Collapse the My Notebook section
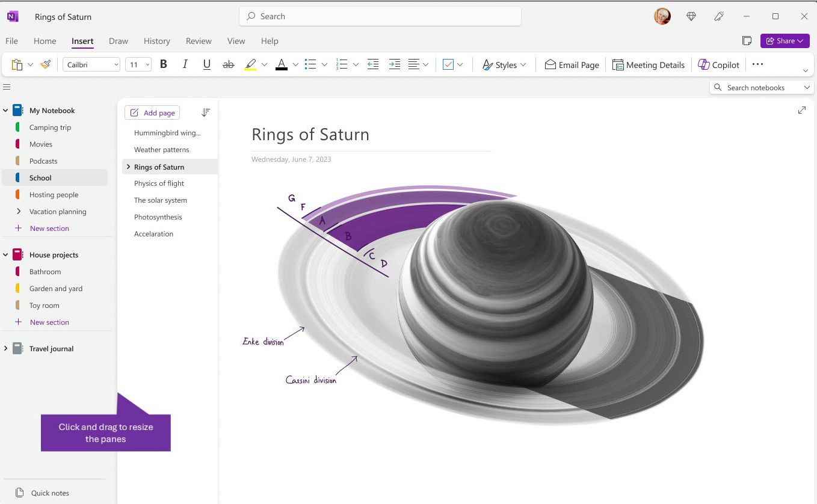The image size is (817, 504). pos(5,110)
